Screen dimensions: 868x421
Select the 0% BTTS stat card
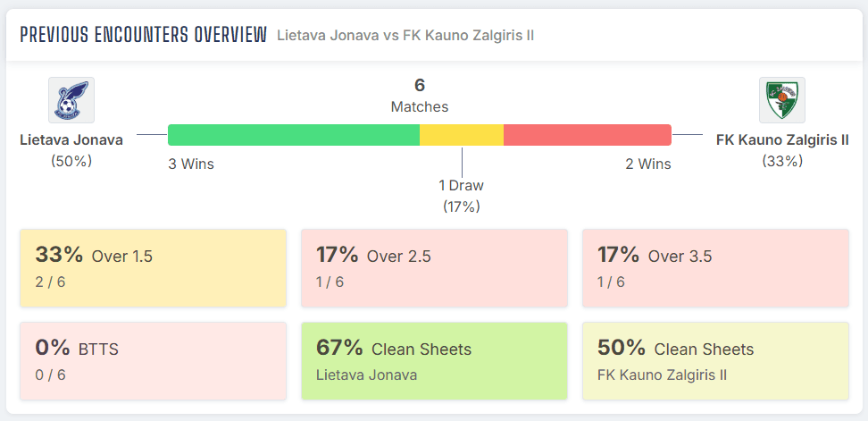pos(154,361)
